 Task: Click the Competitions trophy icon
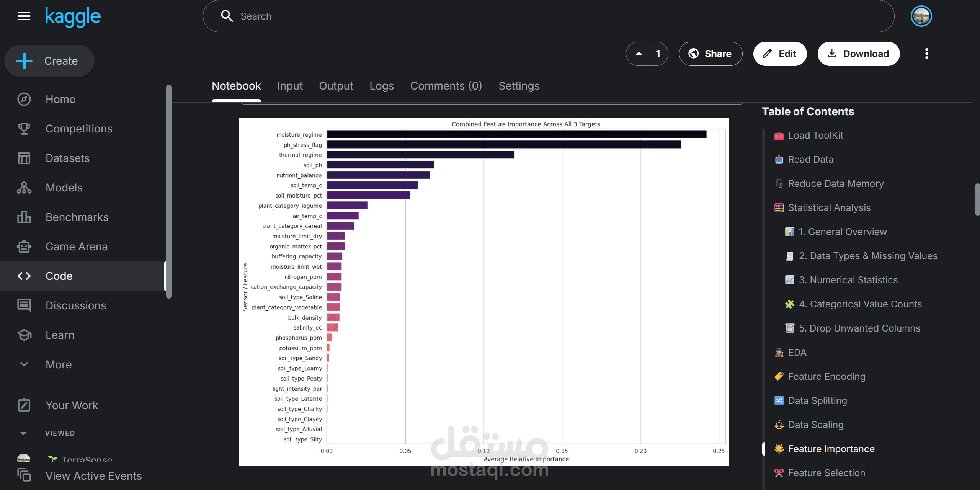24,129
